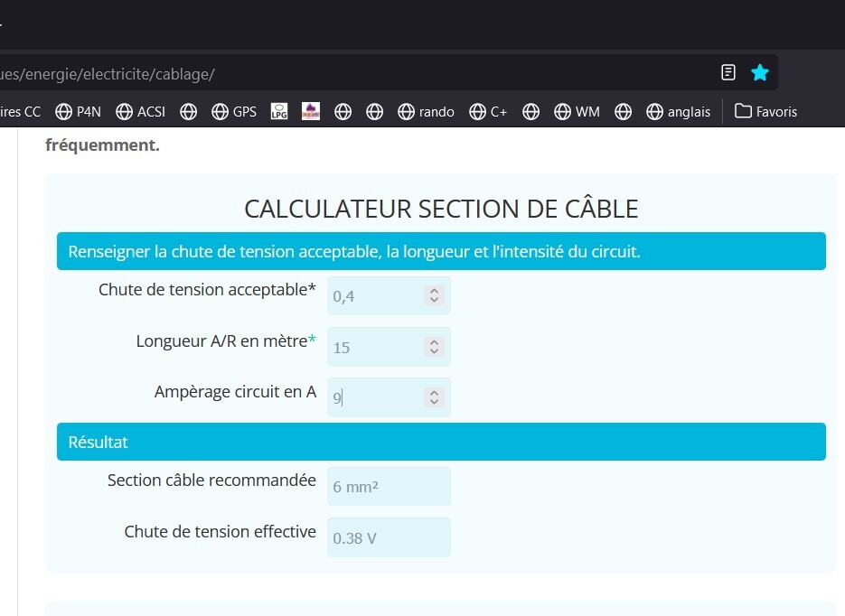This screenshot has height=616, width=845.
Task: Open the C+ bookmark
Action: pos(488,112)
